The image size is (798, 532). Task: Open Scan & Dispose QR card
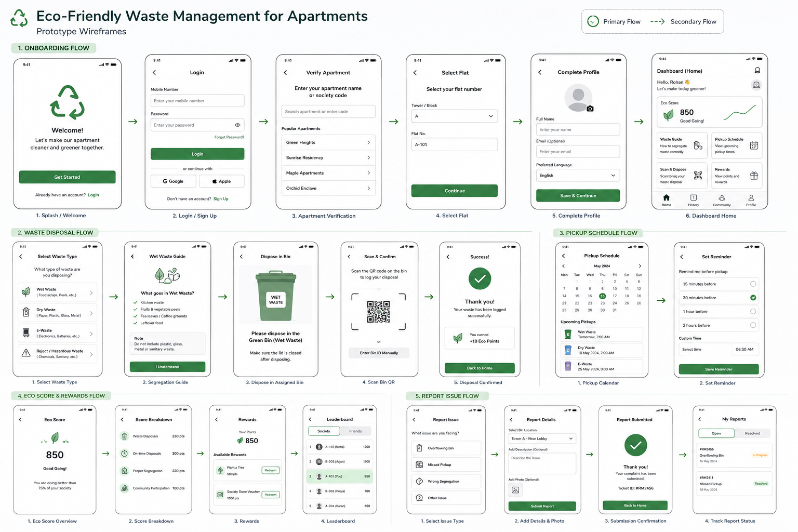click(682, 176)
